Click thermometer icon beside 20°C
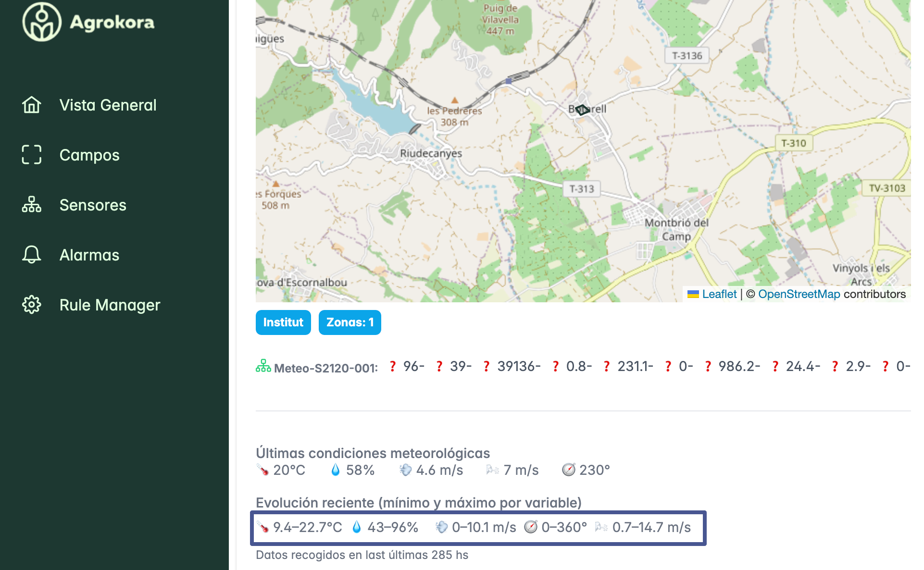This screenshot has height=570, width=924. pyautogui.click(x=262, y=470)
